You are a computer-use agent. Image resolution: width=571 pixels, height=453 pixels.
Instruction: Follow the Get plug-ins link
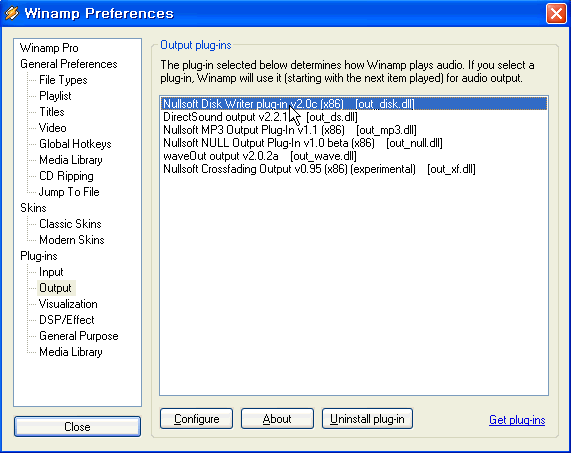[517, 420]
